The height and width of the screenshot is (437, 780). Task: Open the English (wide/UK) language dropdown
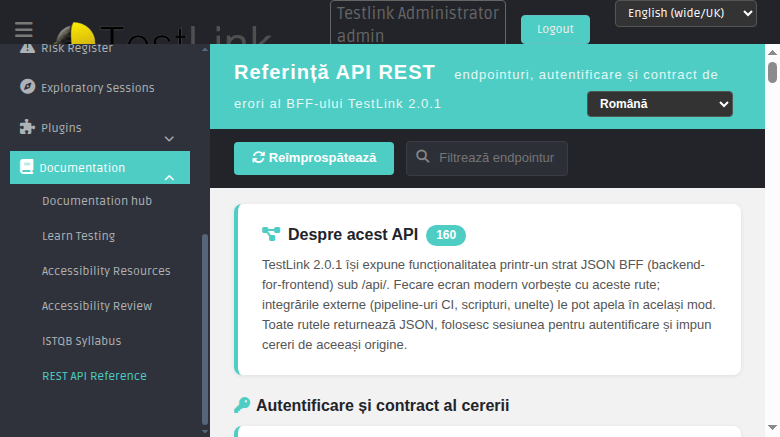[685, 13]
